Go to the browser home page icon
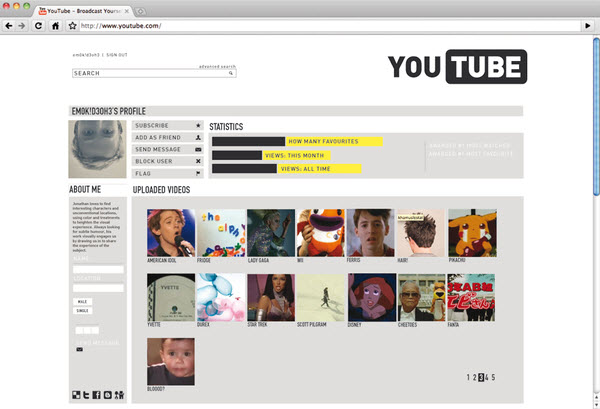 click(x=55, y=26)
